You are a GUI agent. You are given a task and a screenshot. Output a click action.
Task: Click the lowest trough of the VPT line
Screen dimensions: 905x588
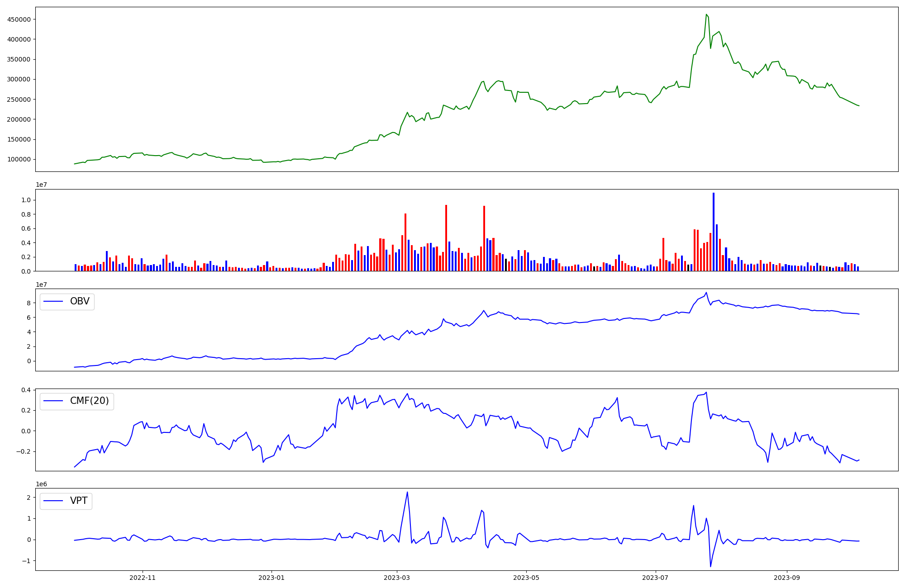pos(710,566)
